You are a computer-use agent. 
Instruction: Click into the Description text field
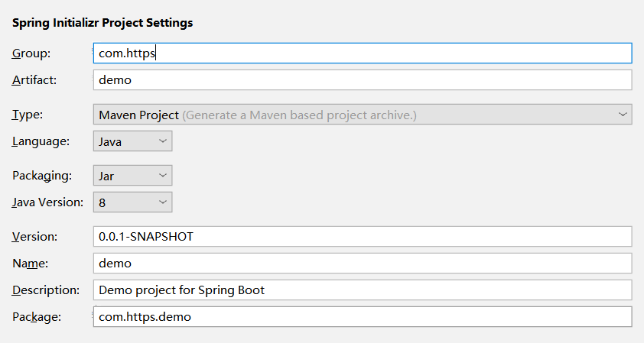click(x=362, y=290)
